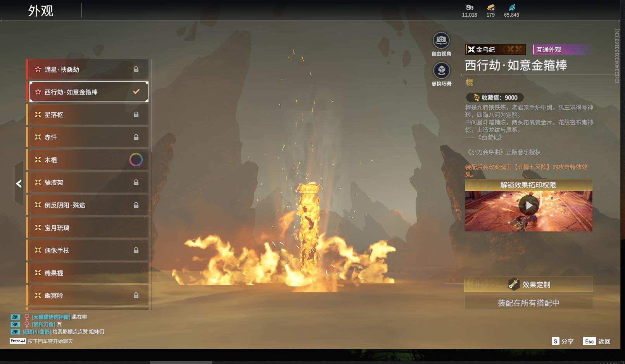Collapse the skin list with the left arrow
The image size is (625, 364).
click(19, 184)
